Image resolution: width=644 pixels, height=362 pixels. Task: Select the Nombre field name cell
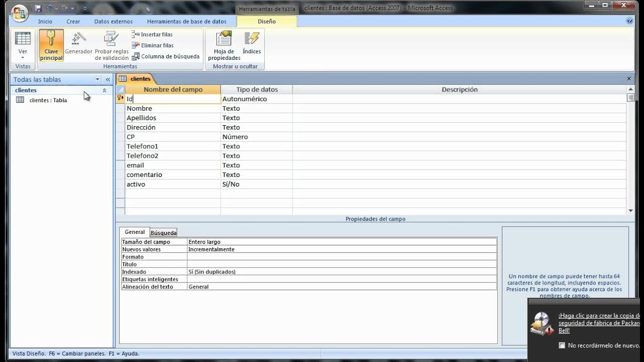[x=173, y=109]
